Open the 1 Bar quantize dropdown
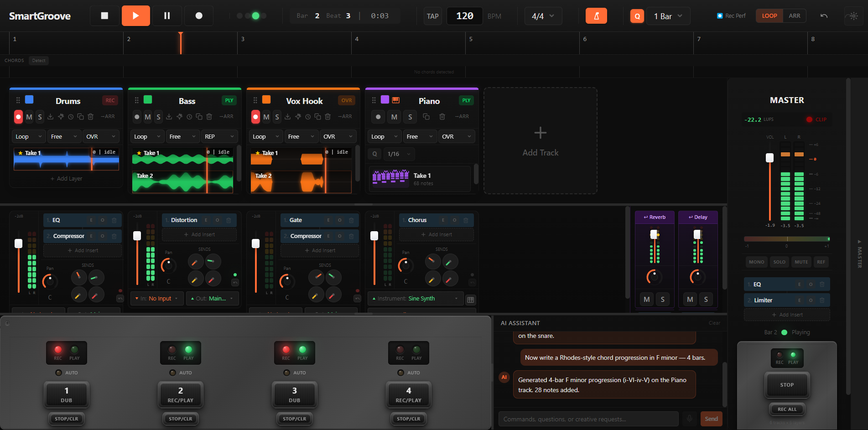Screen dimensions: 868x430 pyautogui.click(x=668, y=16)
